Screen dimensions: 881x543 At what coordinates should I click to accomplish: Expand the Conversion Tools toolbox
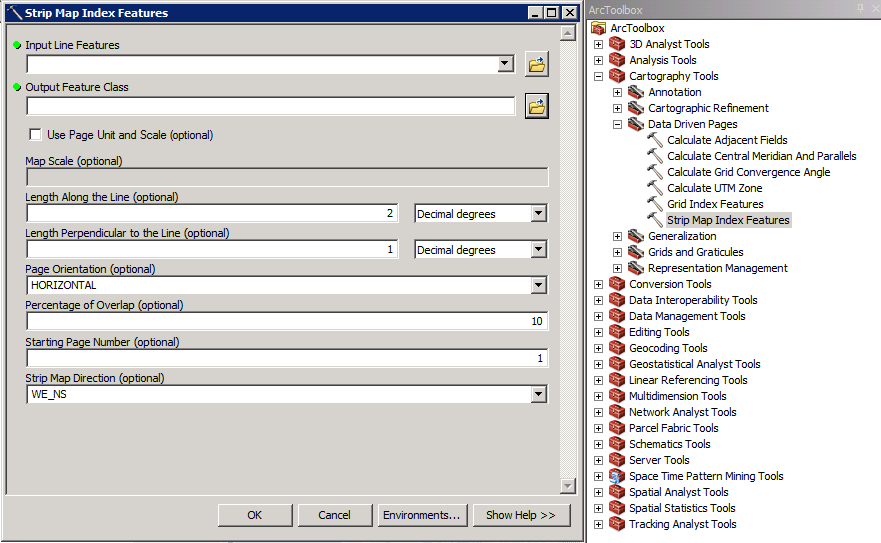(599, 284)
